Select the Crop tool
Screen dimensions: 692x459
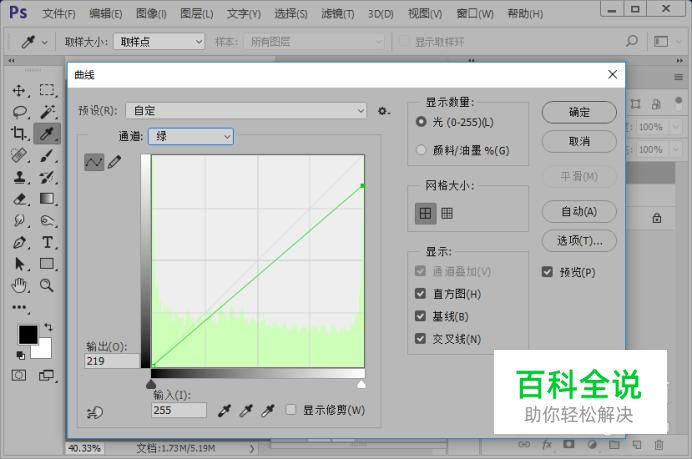tap(19, 133)
